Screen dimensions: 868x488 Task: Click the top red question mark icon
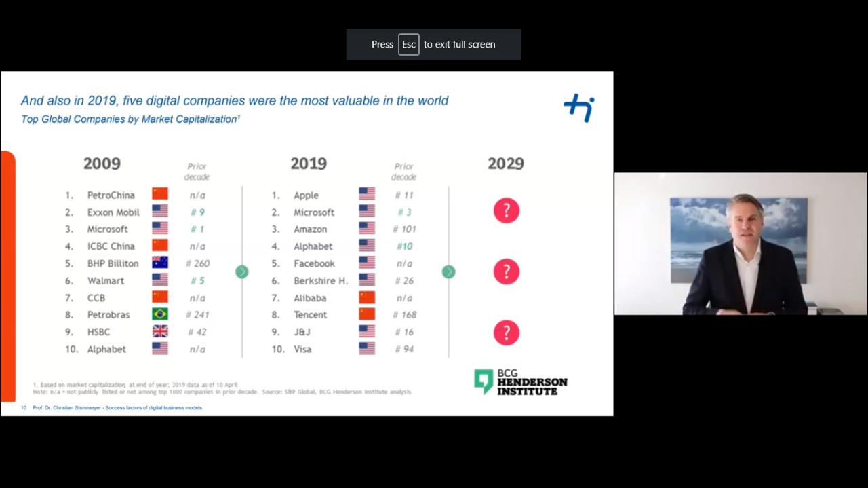click(506, 211)
